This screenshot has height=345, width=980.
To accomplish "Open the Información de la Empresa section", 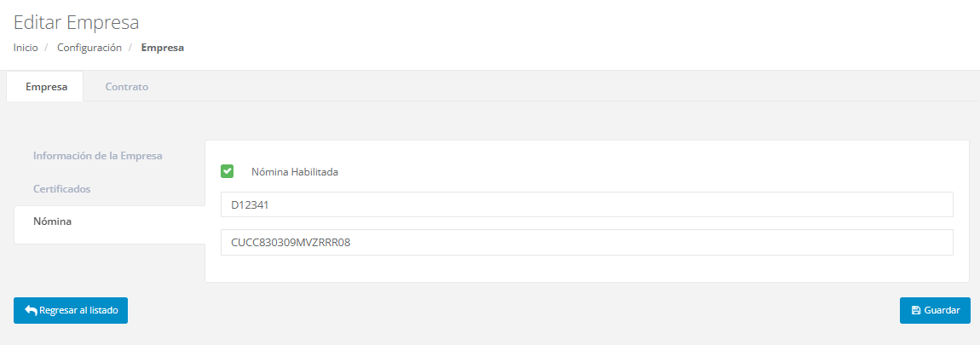I will (97, 156).
